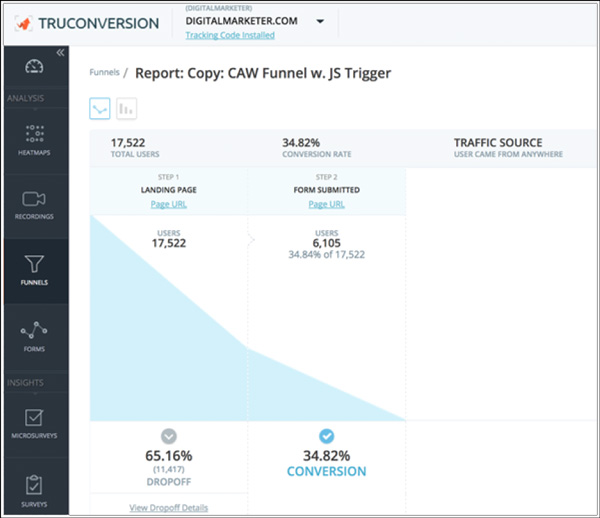Click the 17,522 Total Users stat
Screen dimensions: 600x518
(135, 148)
